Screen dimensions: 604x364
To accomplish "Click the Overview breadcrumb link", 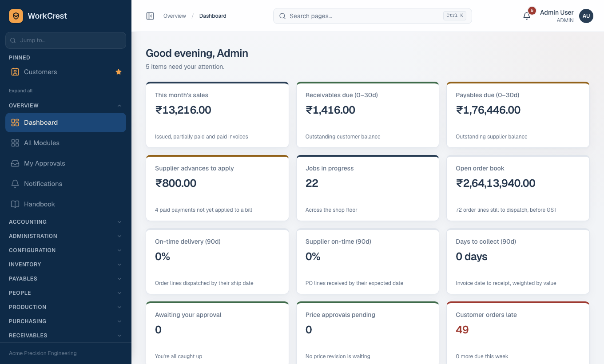I will pyautogui.click(x=175, y=16).
